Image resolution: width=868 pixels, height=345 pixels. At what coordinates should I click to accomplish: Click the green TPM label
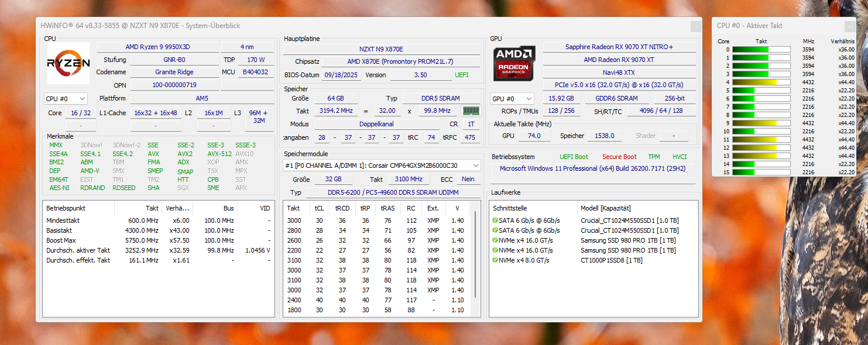(654, 157)
